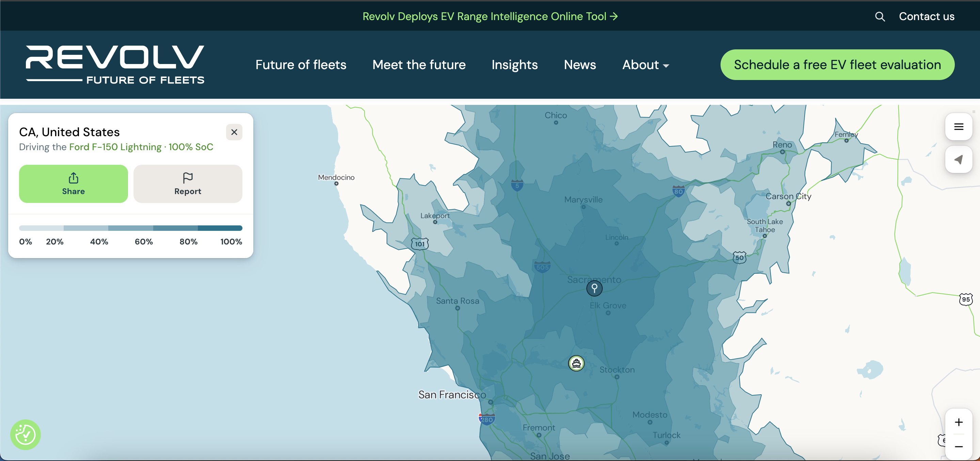Expand the About dropdown menu
Viewport: 980px width, 461px height.
pyautogui.click(x=645, y=65)
